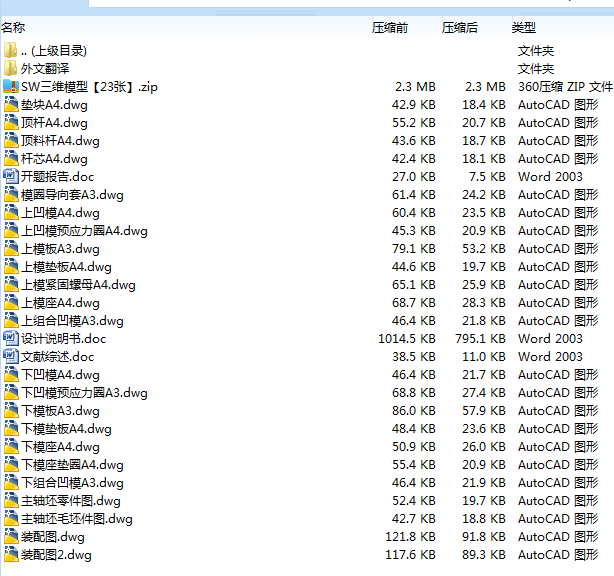Click the 下模座A4.dwg file icon
The image size is (614, 576).
11,446
